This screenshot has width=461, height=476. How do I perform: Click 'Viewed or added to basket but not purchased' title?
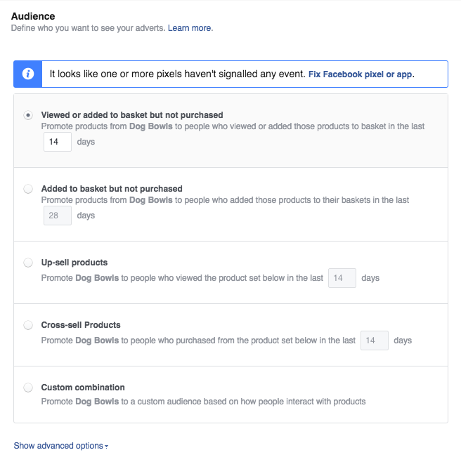132,115
